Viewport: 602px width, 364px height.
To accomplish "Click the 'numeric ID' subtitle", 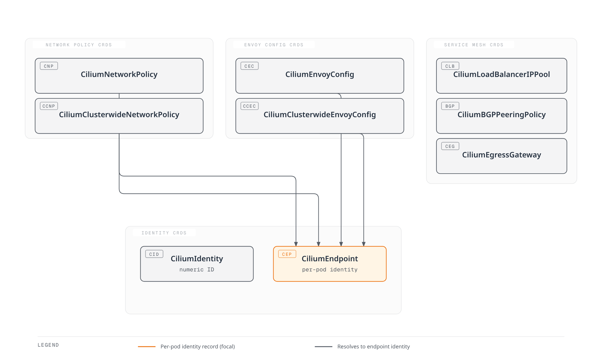I will [197, 269].
